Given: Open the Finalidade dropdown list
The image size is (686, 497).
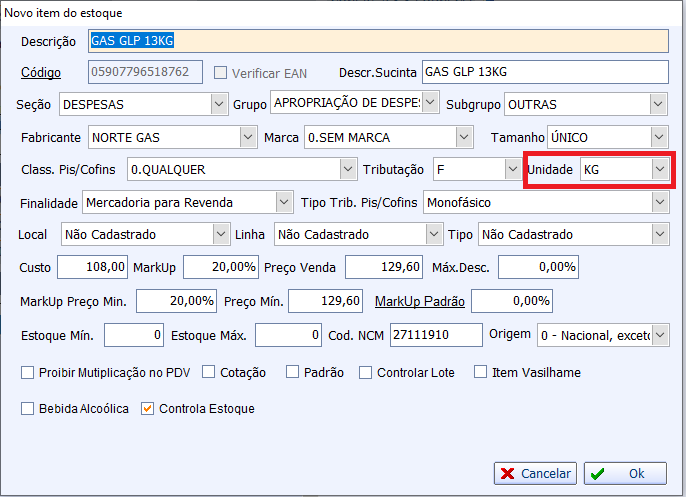Looking at the screenshot, I should [283, 202].
